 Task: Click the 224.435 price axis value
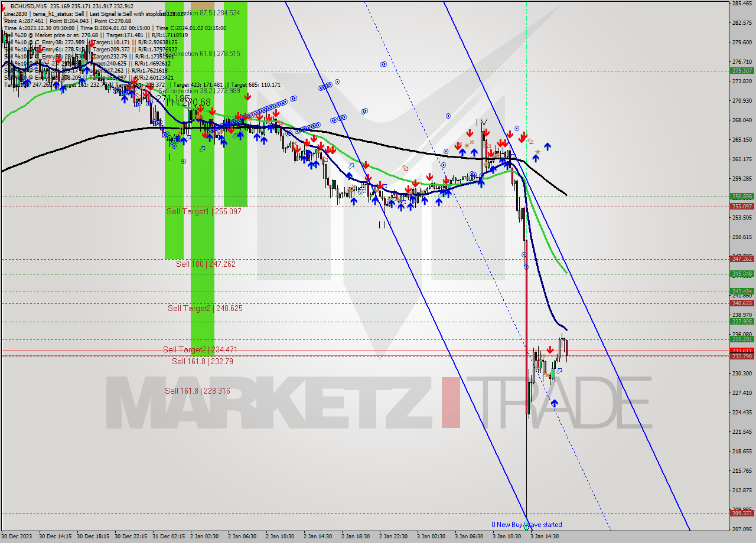742,413
